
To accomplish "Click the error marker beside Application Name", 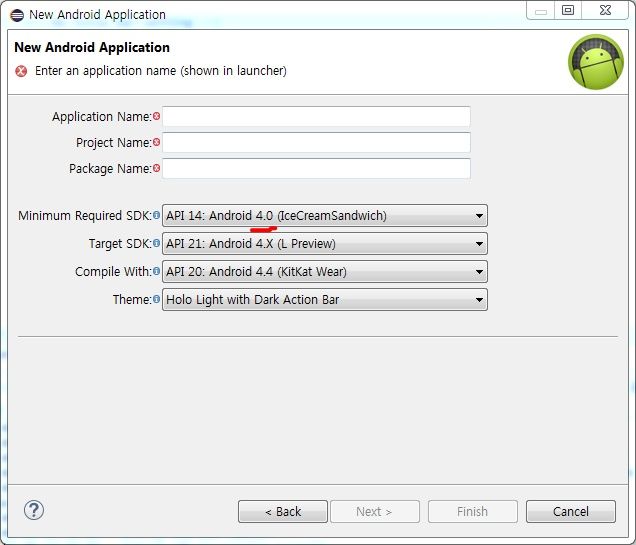I will tap(157, 116).
